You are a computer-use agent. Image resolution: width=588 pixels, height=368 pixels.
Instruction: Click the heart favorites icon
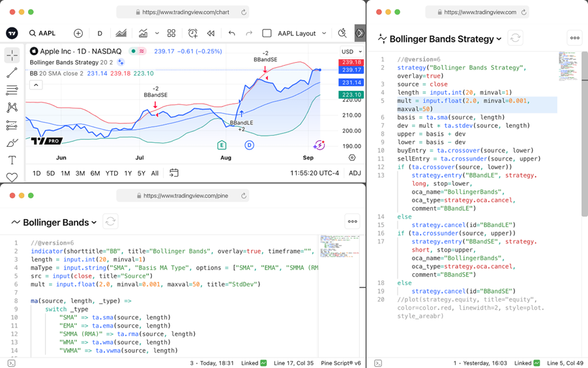[12, 177]
